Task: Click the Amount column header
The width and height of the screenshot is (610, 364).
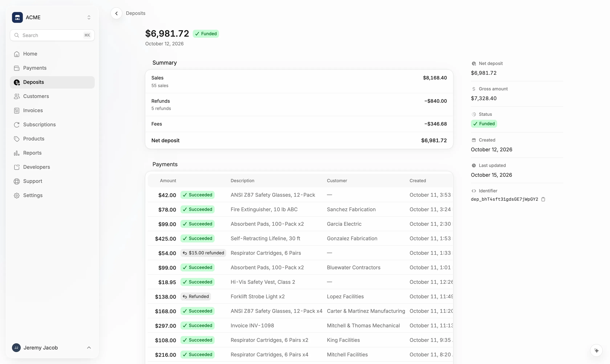Action: tap(168, 181)
